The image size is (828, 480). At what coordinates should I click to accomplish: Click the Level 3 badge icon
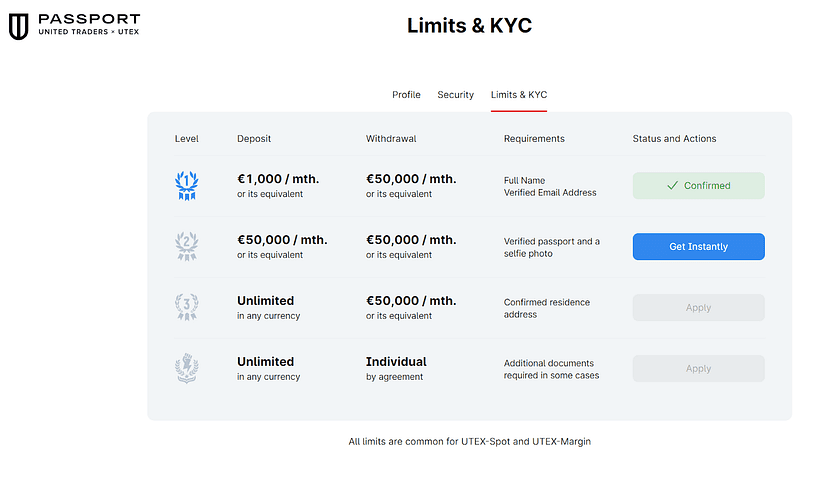(186, 307)
